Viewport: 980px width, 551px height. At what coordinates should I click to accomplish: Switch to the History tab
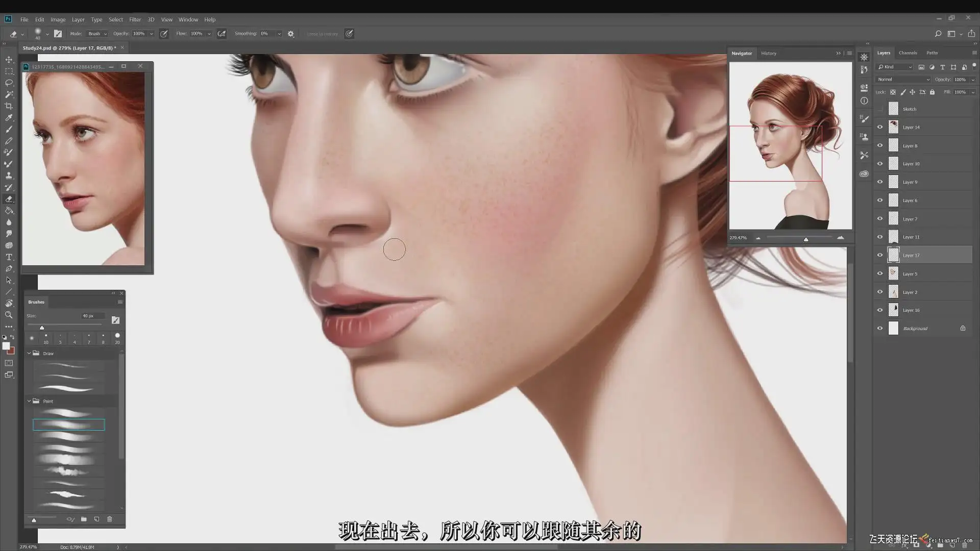pyautogui.click(x=768, y=53)
